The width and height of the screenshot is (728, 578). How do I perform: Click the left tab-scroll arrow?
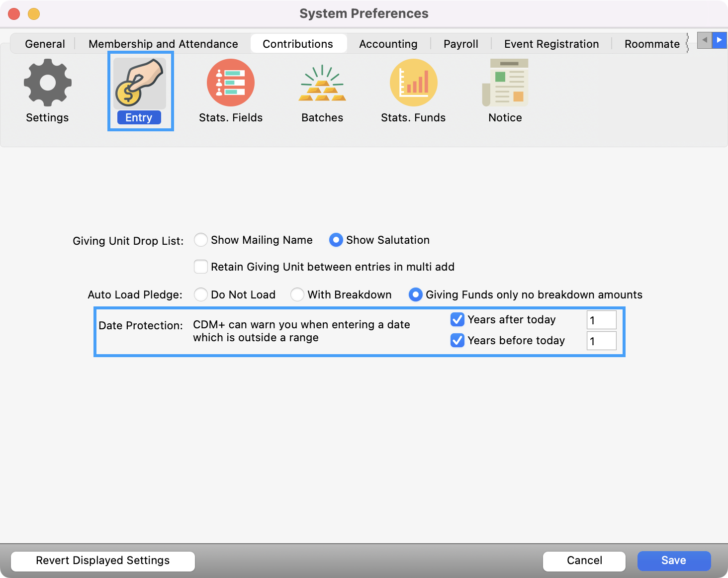tap(704, 40)
